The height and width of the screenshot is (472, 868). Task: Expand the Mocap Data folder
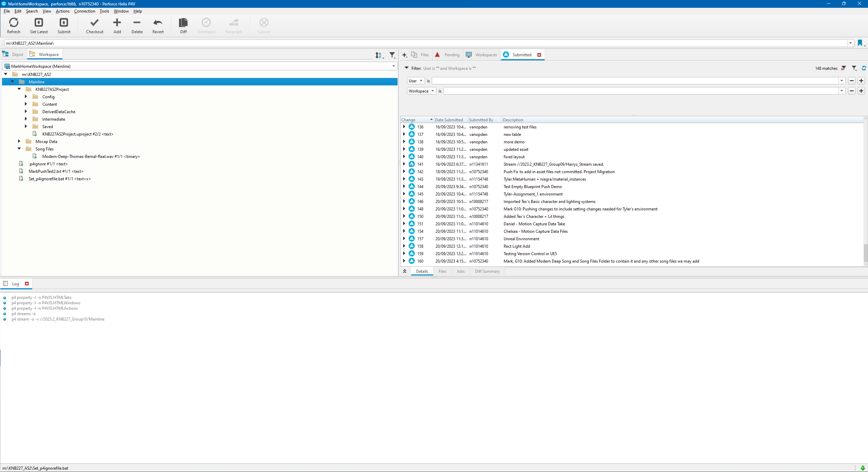(19, 141)
